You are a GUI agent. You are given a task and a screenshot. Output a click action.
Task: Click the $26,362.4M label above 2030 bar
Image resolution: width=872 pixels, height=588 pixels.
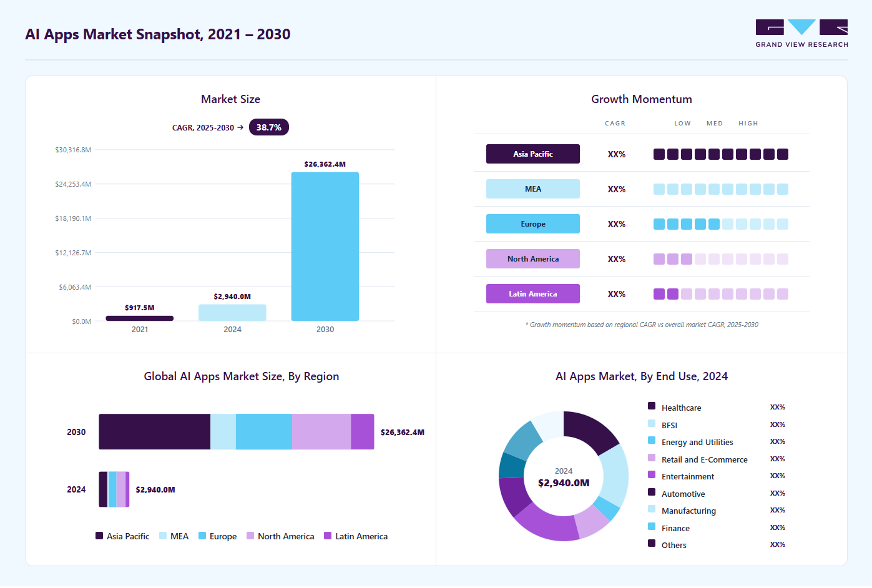pos(325,164)
